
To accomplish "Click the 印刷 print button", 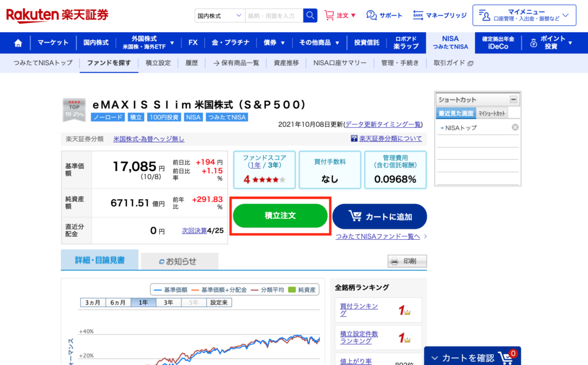I will [407, 261].
